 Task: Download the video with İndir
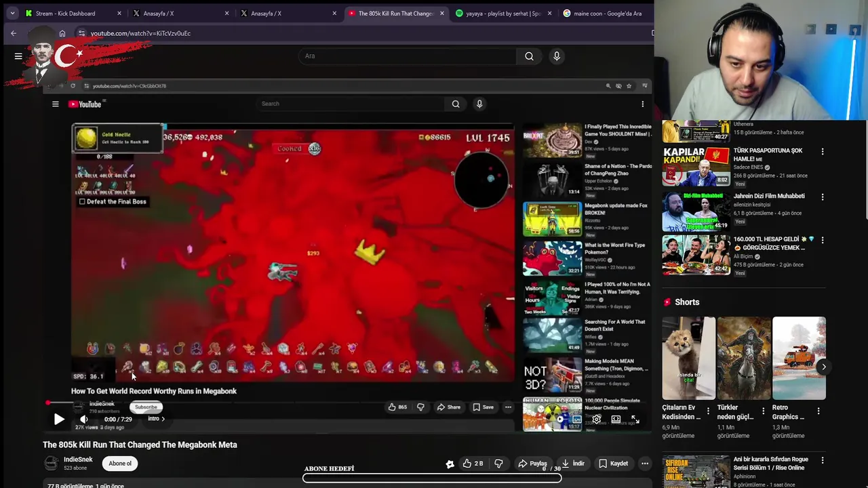pyautogui.click(x=572, y=464)
